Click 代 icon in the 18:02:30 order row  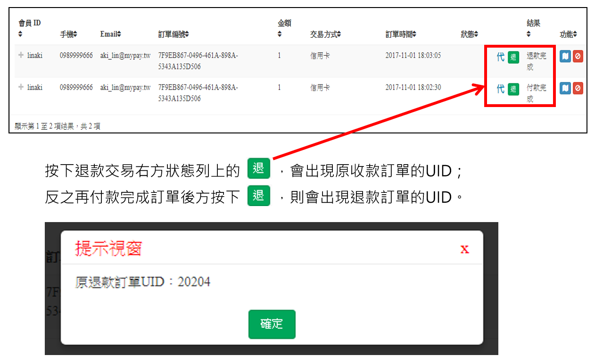500,89
